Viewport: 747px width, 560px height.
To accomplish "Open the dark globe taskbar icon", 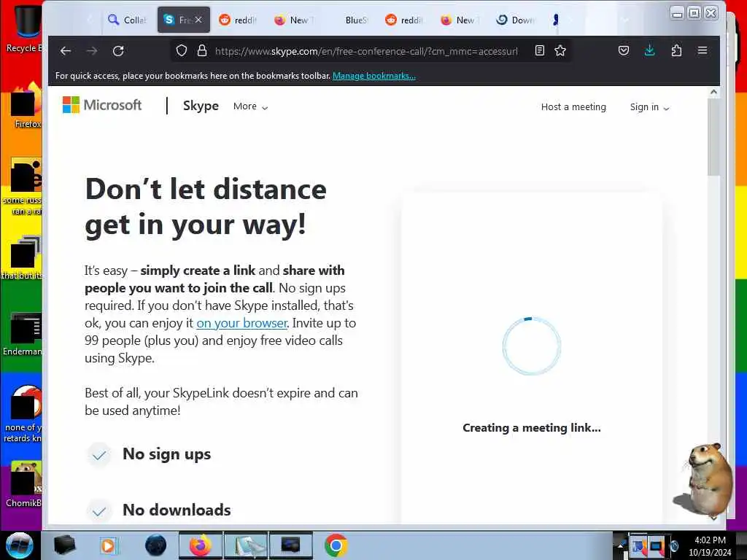I will (156, 545).
